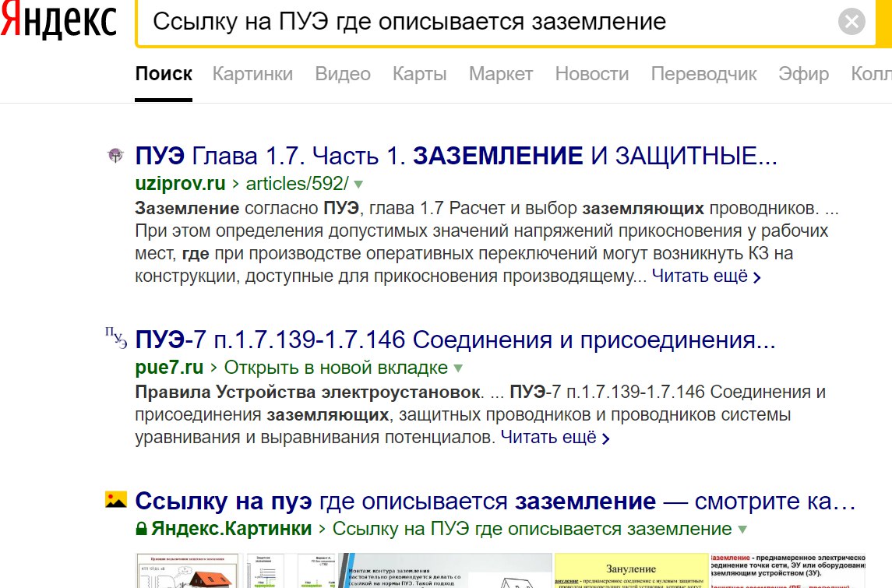Select the Поиск tab
892x588 pixels.
(x=164, y=74)
